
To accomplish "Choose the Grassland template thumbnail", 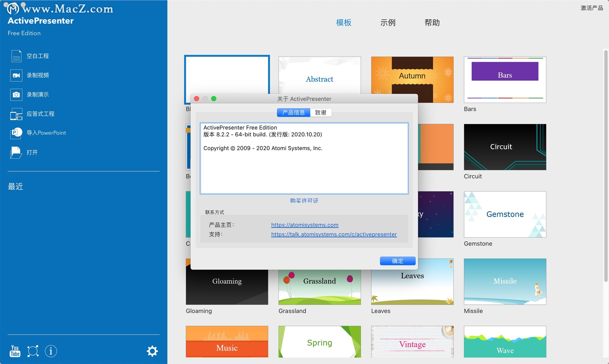I will point(320,287).
